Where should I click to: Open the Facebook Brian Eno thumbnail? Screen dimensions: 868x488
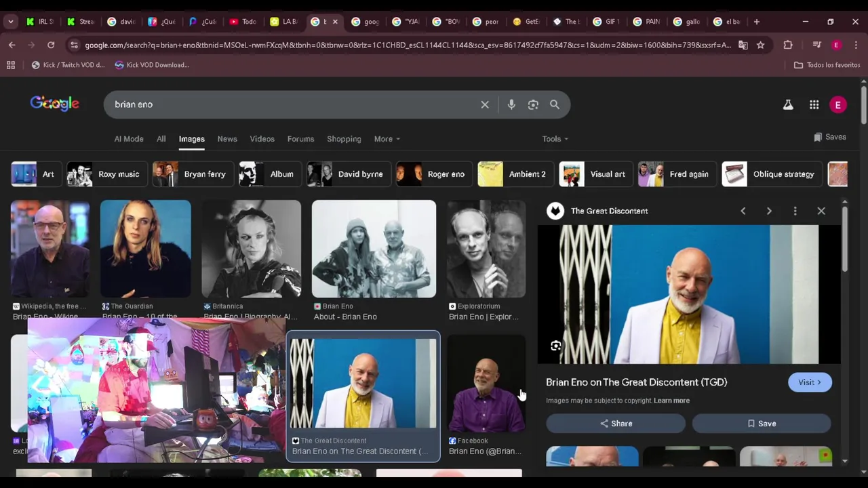point(486,384)
